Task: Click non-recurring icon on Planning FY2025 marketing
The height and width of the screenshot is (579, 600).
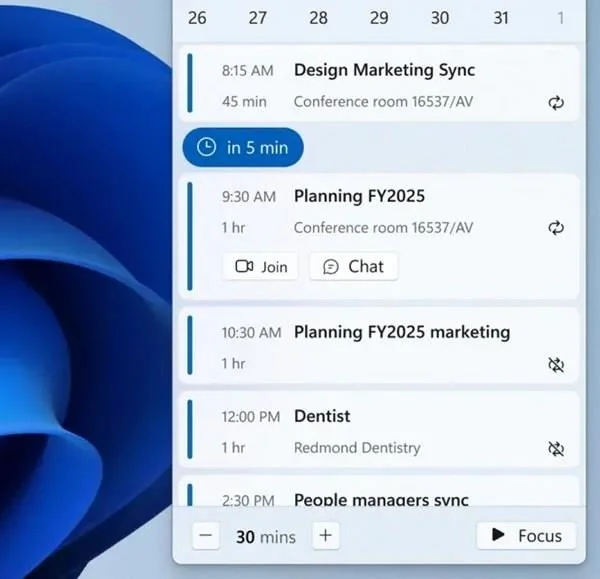Action: 556,365
